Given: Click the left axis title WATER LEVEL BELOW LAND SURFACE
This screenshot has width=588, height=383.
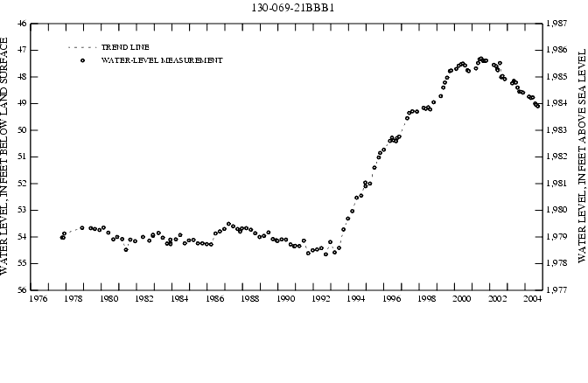Looking at the screenshot, I should pyautogui.click(x=4, y=157).
